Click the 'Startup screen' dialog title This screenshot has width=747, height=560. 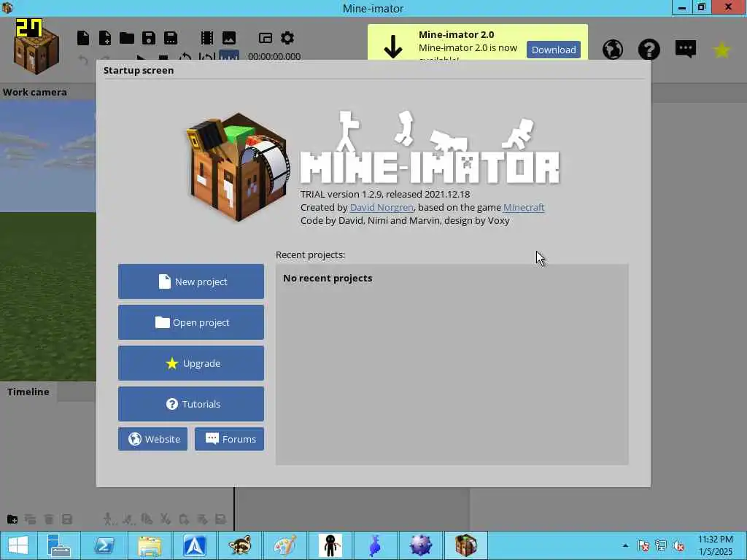click(x=139, y=71)
